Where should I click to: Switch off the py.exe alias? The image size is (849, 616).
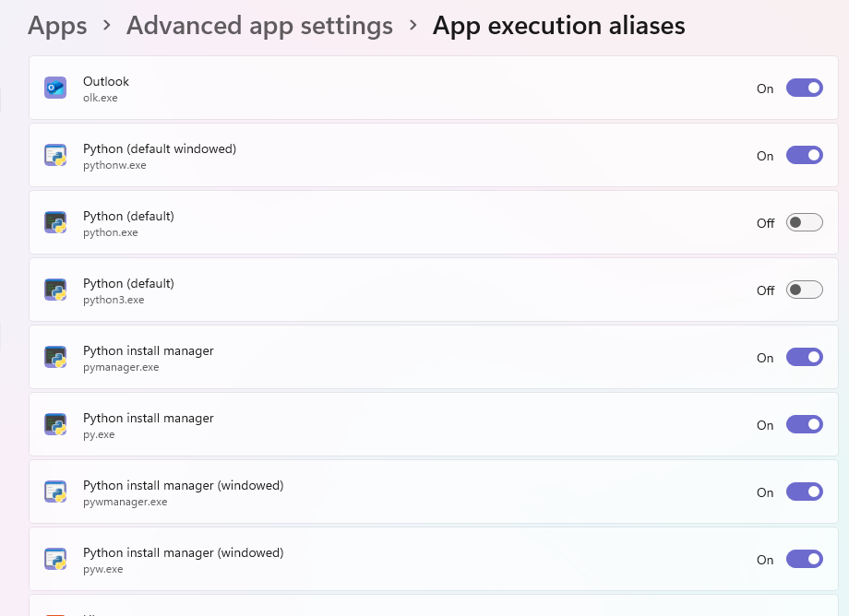coord(804,424)
